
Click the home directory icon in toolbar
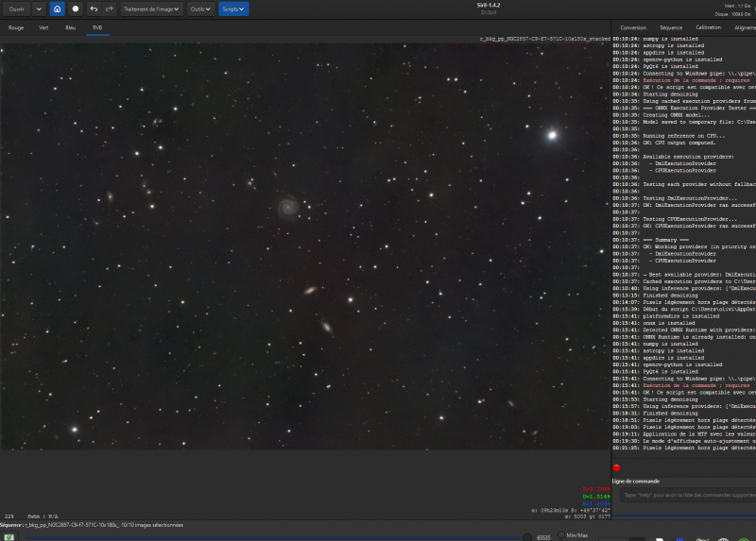pos(57,8)
